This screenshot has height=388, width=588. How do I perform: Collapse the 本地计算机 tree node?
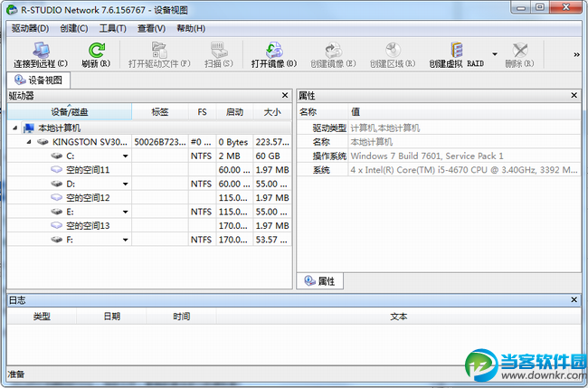15,128
